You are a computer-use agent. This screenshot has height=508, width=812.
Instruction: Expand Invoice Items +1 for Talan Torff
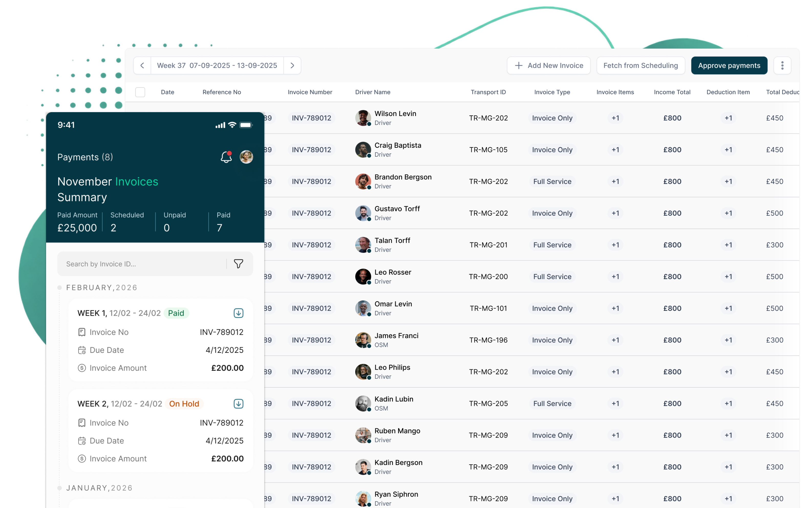click(615, 245)
